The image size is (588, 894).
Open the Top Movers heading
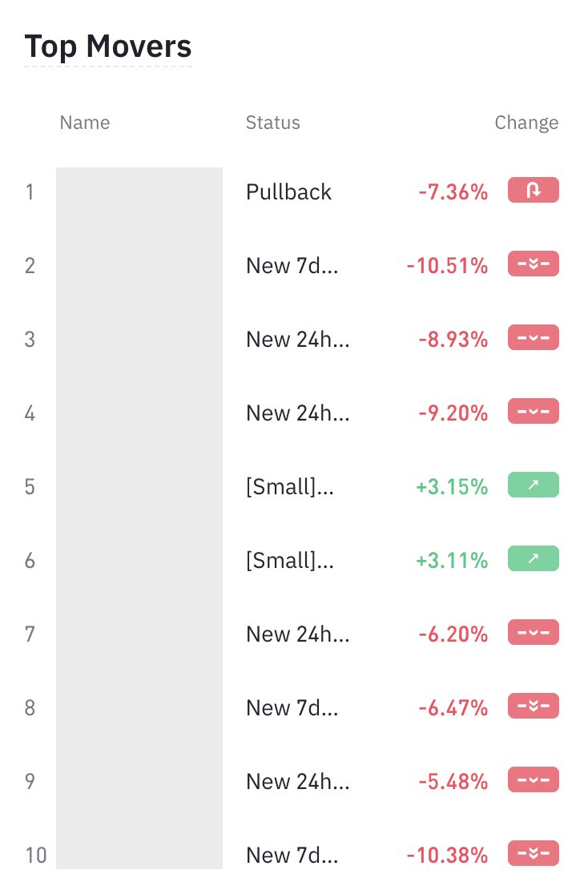[108, 46]
